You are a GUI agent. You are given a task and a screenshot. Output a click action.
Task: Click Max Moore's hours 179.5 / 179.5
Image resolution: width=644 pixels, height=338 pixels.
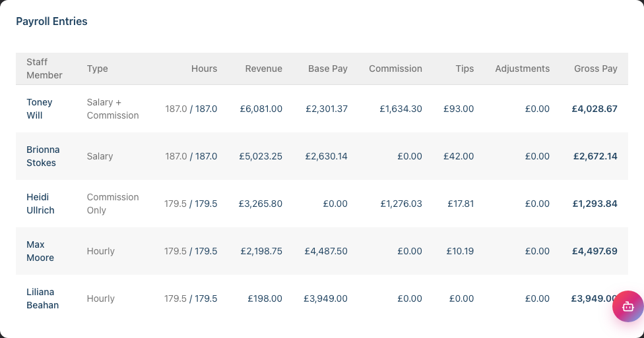(191, 251)
